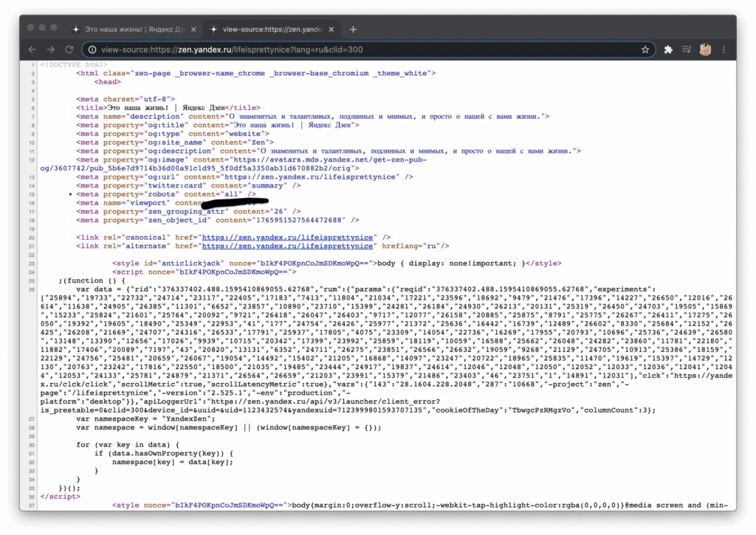Click the 'namespace[key] = data[key];' line

173,462
